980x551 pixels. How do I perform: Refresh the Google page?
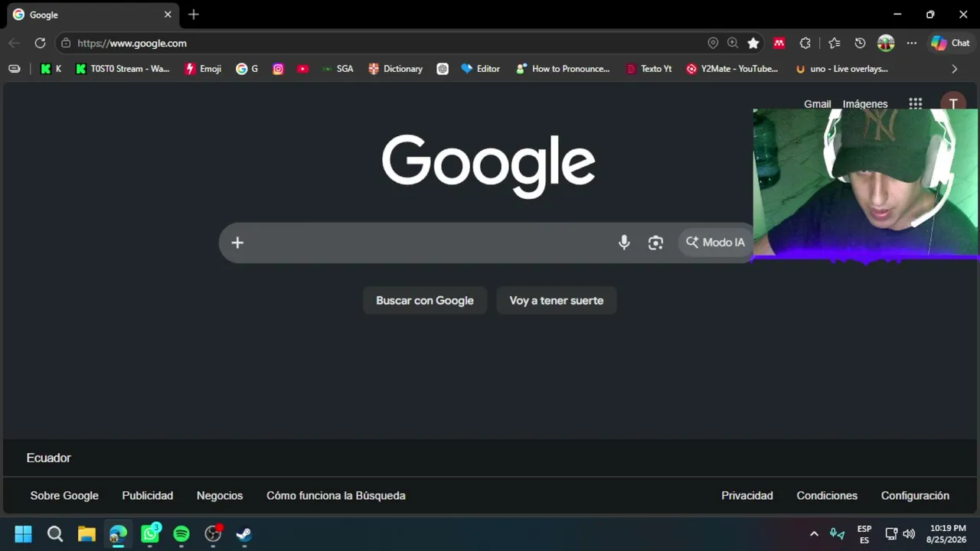pos(40,44)
